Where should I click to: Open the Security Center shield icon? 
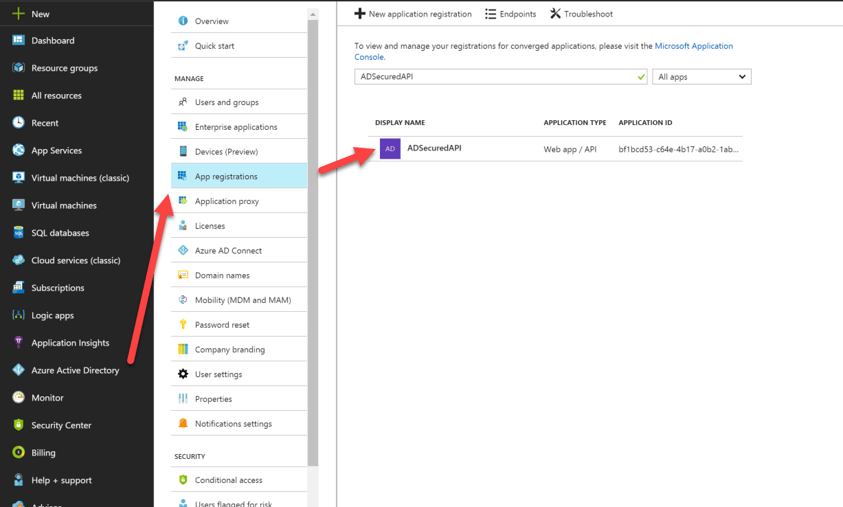coord(18,424)
